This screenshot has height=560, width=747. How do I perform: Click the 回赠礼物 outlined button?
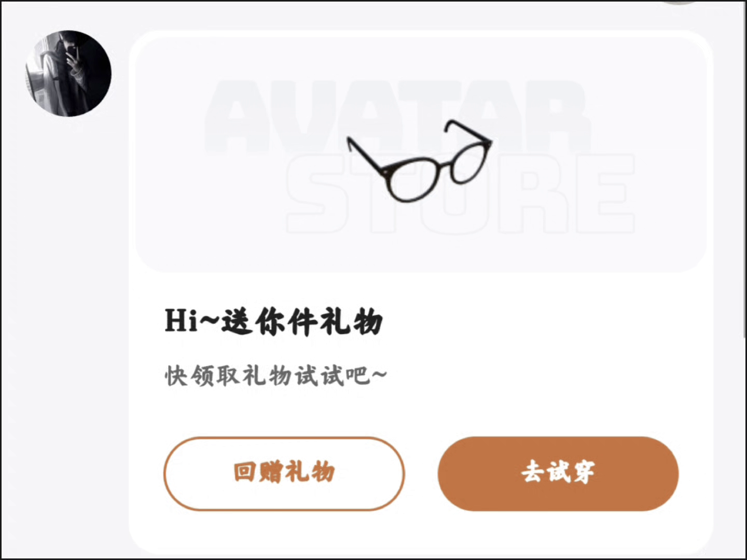284,473
